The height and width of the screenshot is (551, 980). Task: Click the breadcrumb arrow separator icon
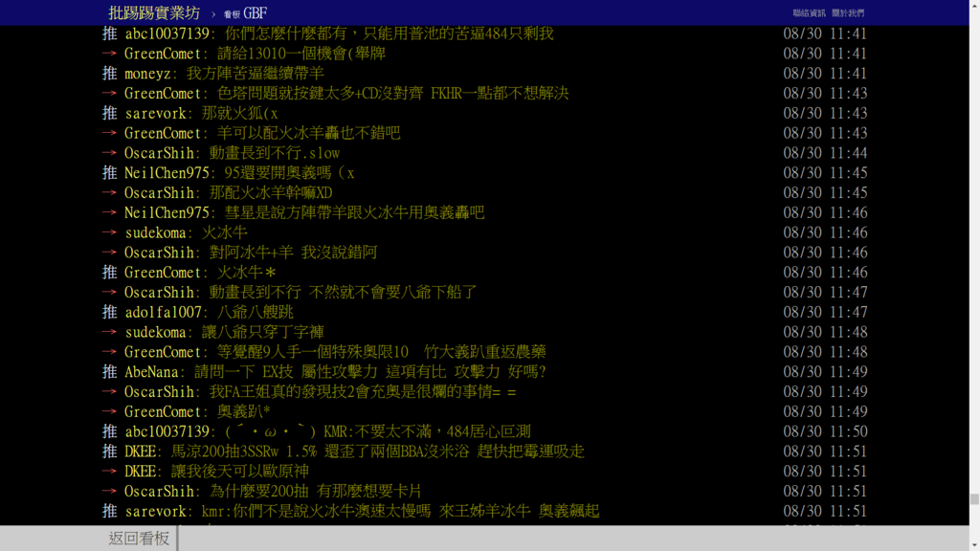(x=213, y=13)
